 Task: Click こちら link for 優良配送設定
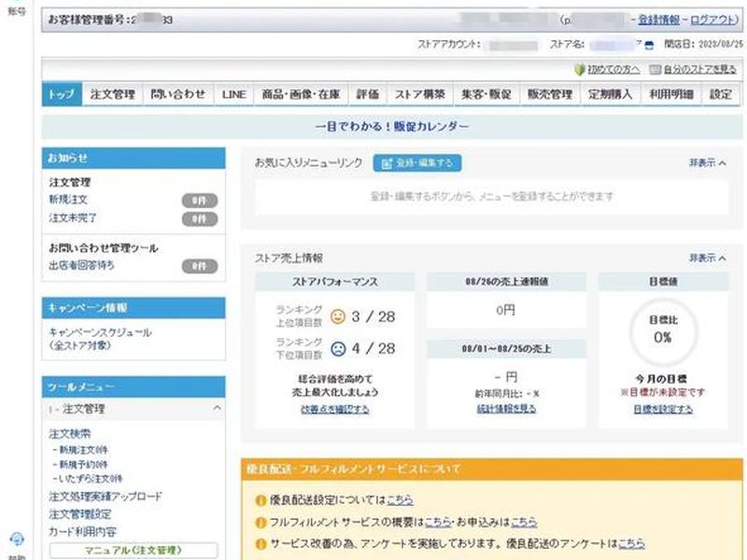coord(400,500)
